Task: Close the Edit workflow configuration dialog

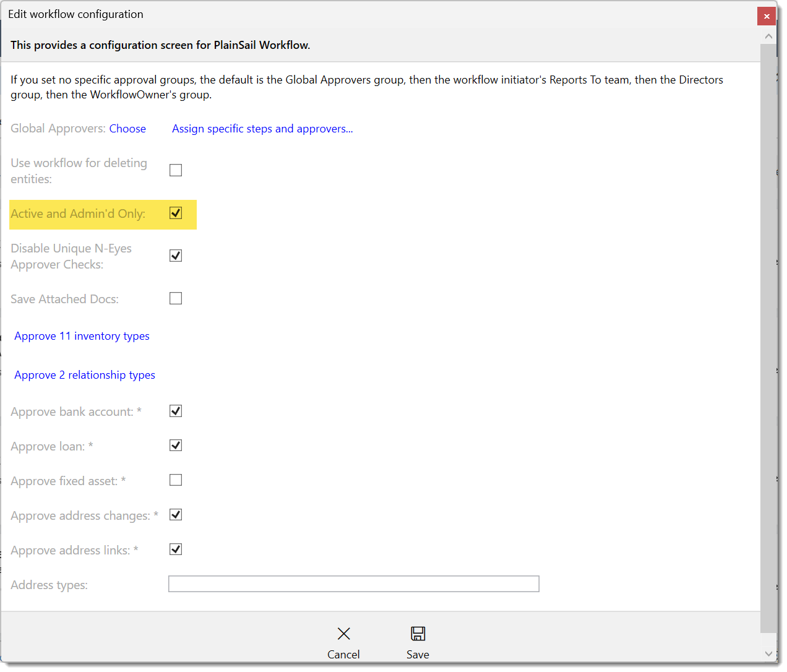Action: click(766, 16)
